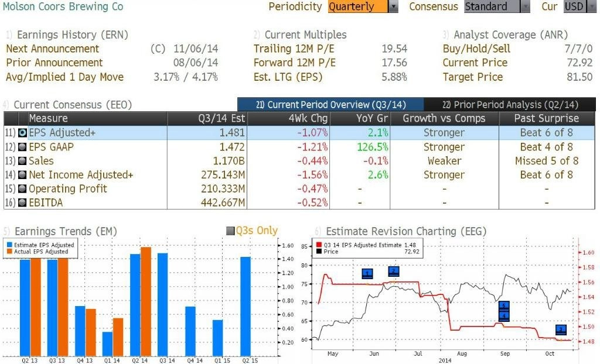Click the Operating Profit estimate 210.333M
Viewport: 600px width, 364px height.
pyautogui.click(x=223, y=188)
